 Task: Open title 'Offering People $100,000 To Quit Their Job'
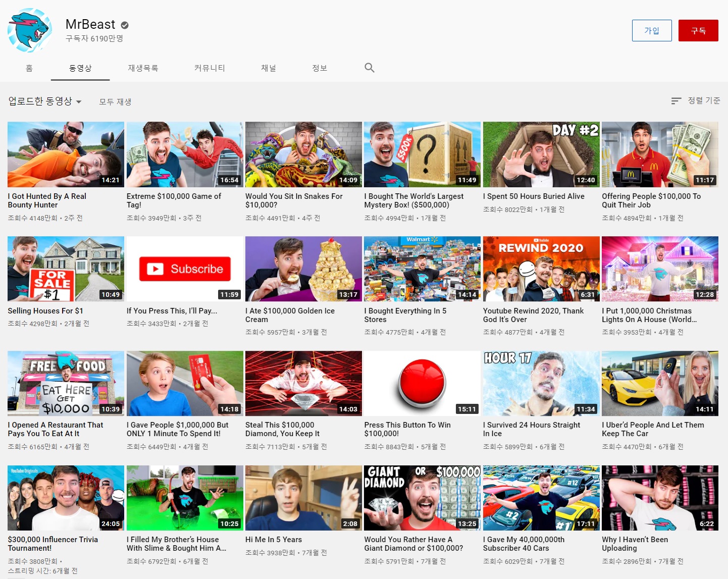[651, 200]
